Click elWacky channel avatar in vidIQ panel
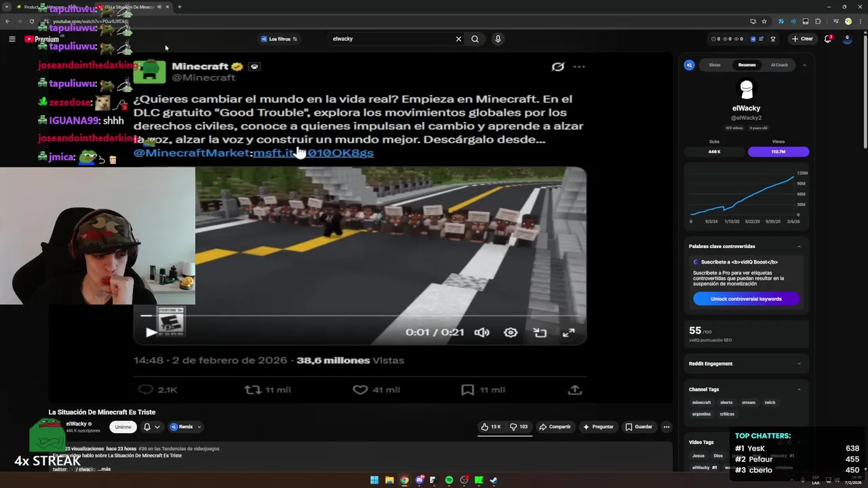Screen dimensions: 868x488 747,89
